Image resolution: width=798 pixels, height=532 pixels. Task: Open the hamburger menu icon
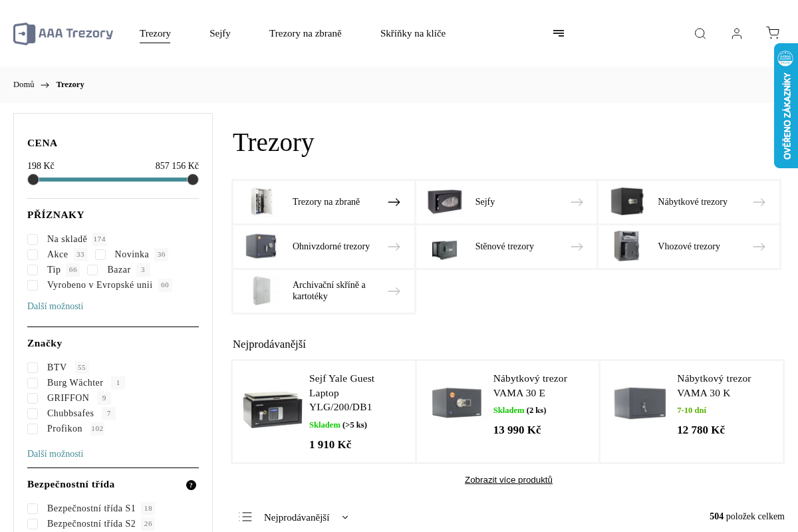click(x=559, y=33)
